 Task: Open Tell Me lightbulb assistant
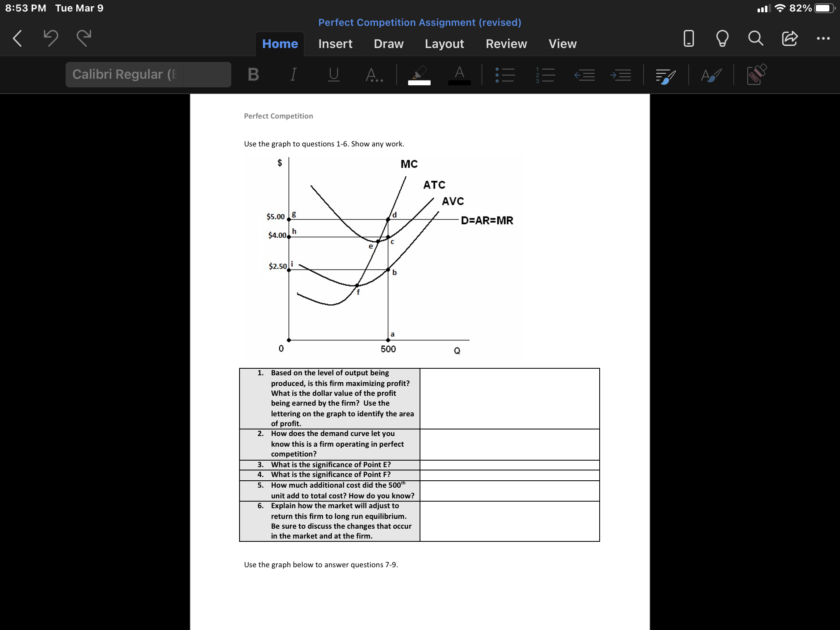pos(722,38)
